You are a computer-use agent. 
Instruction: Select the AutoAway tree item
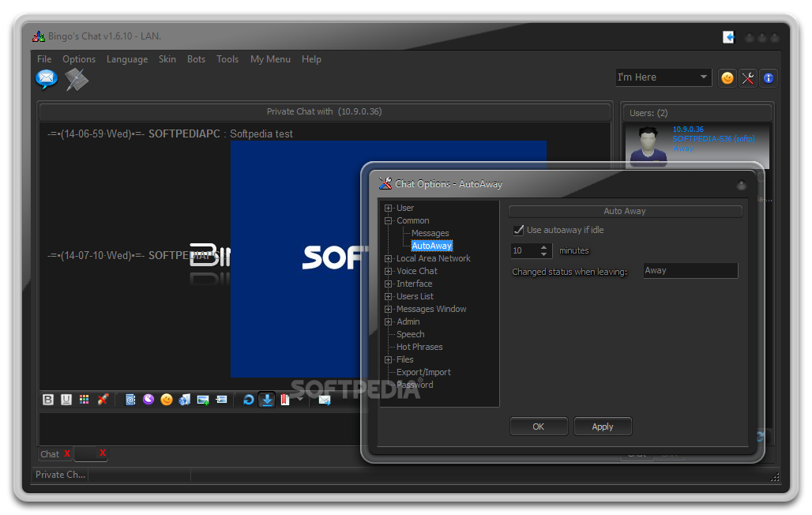coord(432,246)
